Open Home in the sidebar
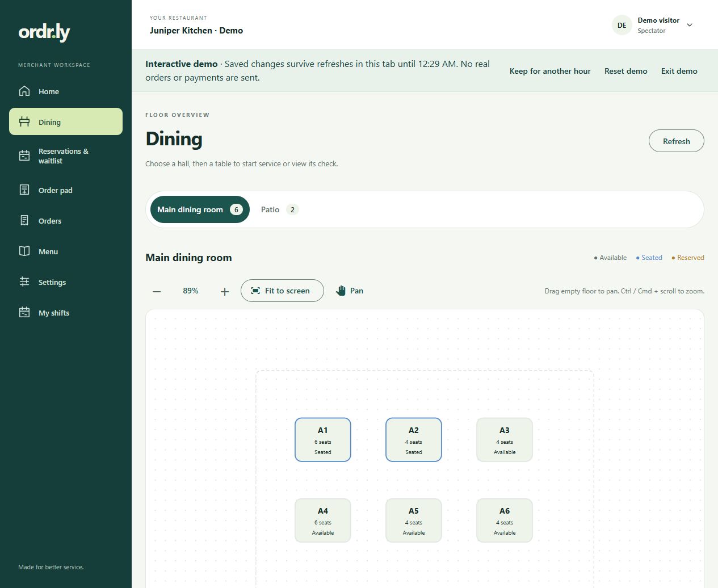 66,91
